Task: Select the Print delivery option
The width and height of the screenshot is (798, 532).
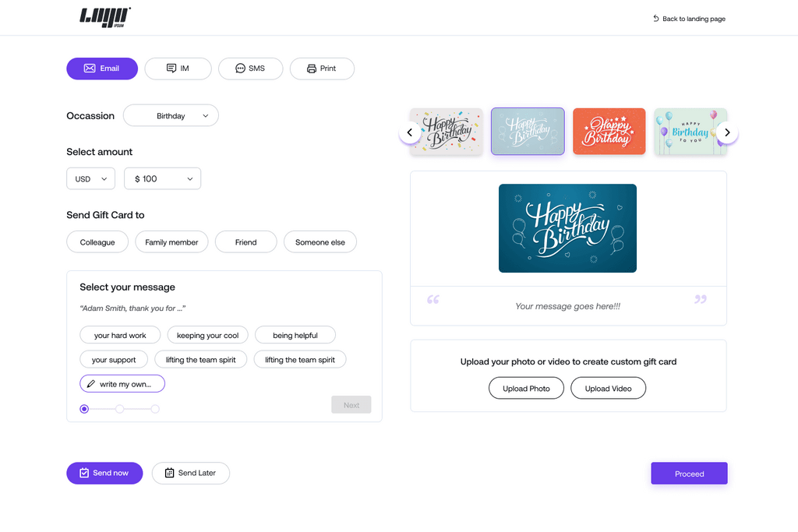Action: (322, 69)
